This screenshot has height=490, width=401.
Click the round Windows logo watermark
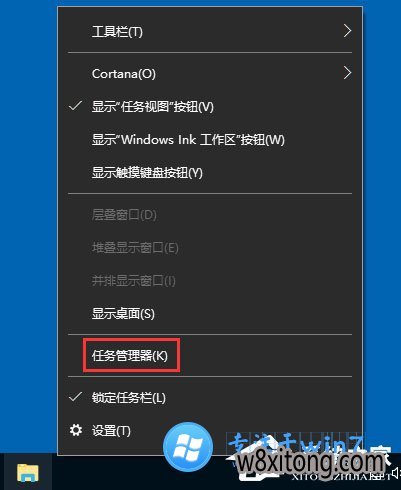pos(188,447)
